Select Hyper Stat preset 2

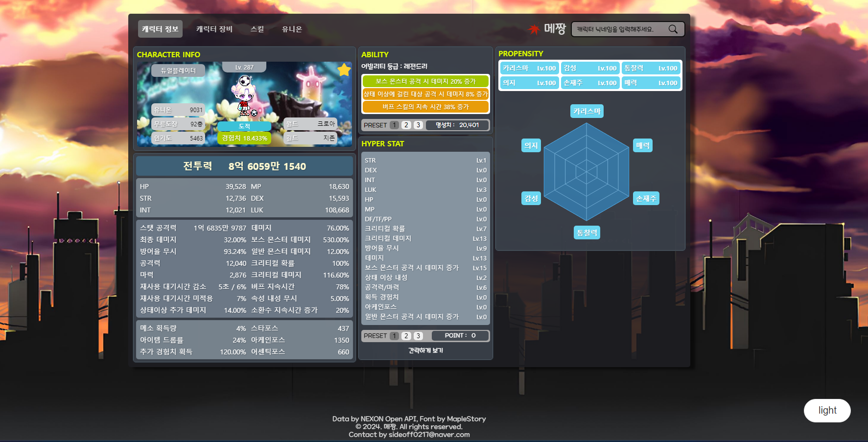pos(406,336)
